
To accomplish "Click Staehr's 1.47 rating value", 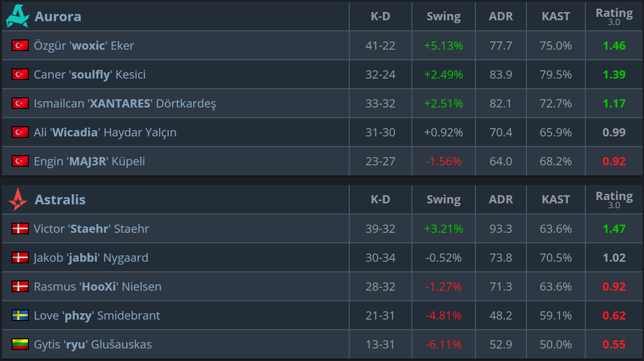I will (614, 229).
